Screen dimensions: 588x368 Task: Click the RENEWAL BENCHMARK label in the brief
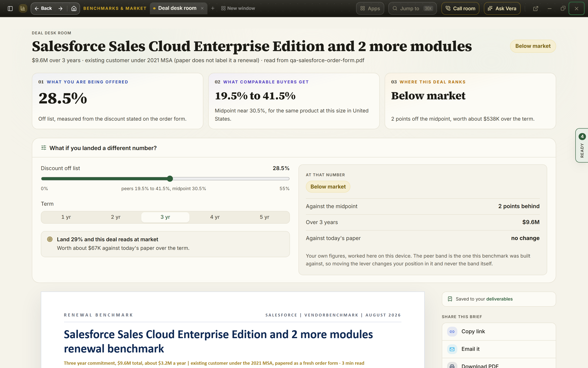(98, 315)
